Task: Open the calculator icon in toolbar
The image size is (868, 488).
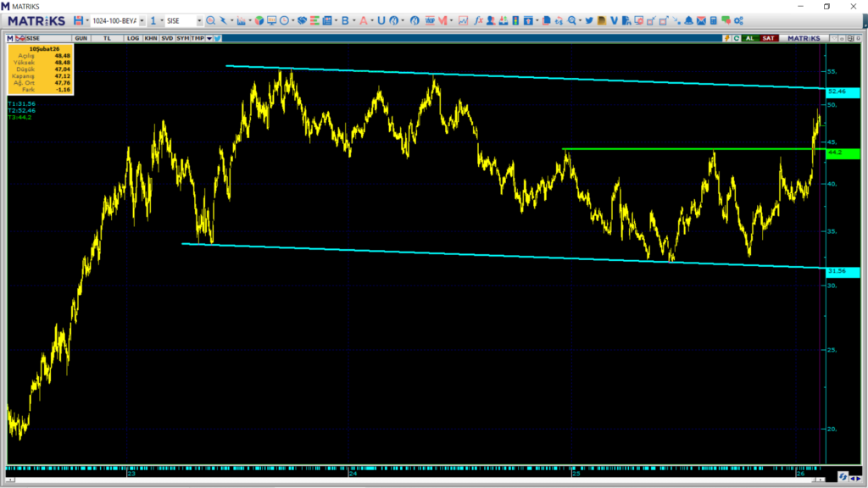Action: (714, 19)
